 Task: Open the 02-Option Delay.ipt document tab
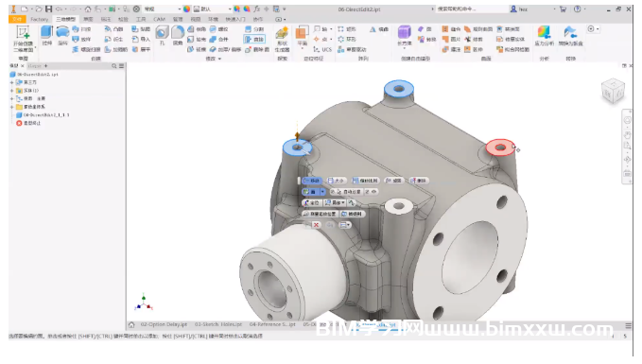[164, 324]
